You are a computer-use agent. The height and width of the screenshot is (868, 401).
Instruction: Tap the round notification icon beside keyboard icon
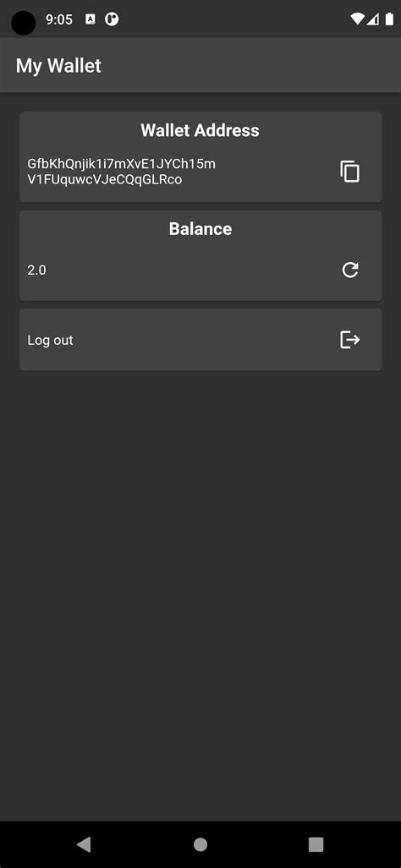tap(112, 19)
